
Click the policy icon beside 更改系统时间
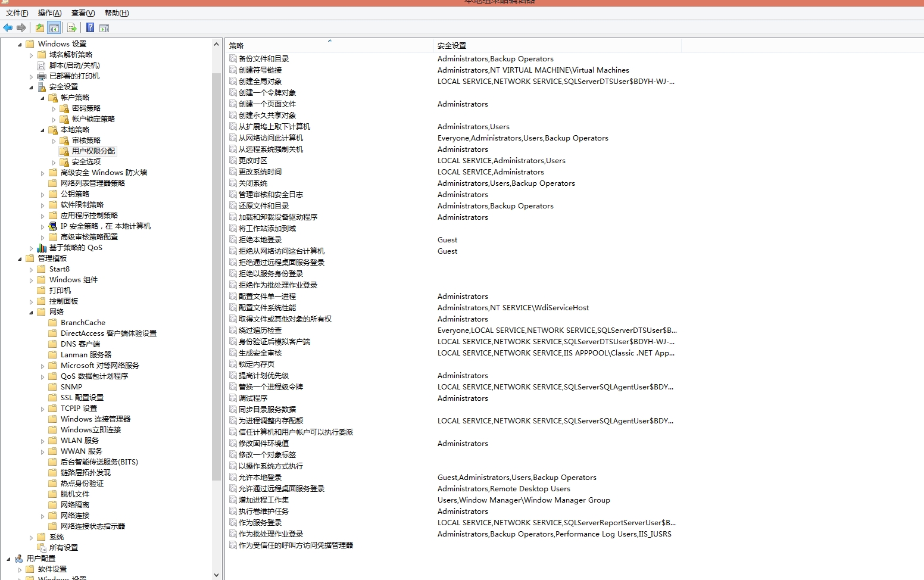point(233,171)
